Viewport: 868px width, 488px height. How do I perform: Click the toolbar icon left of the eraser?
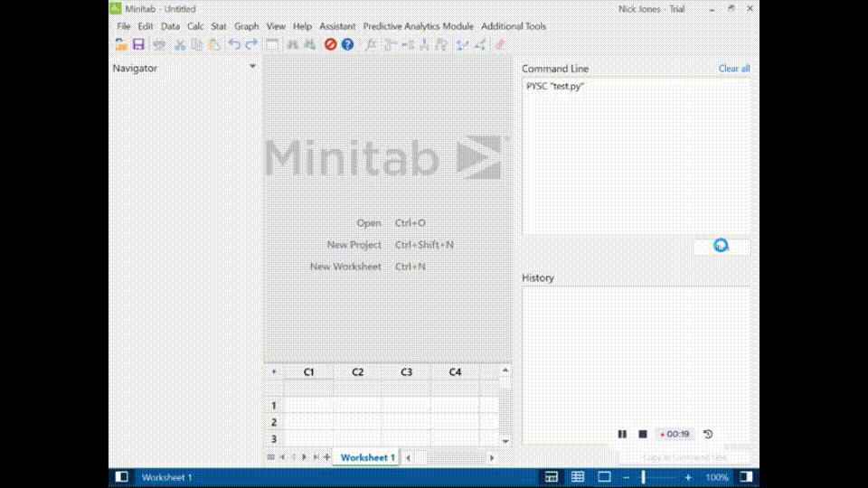(x=480, y=44)
